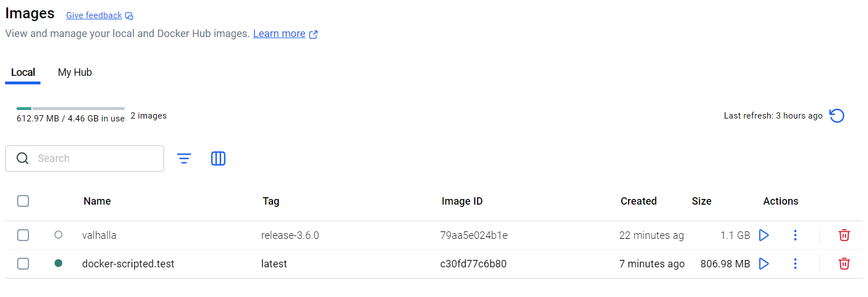
Task: Sort by the Created column header
Action: click(638, 201)
